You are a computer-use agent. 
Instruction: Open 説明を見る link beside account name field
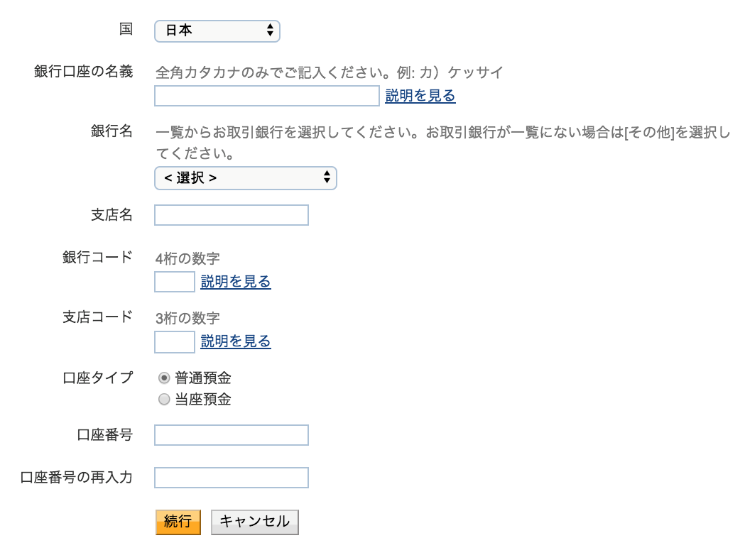(x=420, y=96)
